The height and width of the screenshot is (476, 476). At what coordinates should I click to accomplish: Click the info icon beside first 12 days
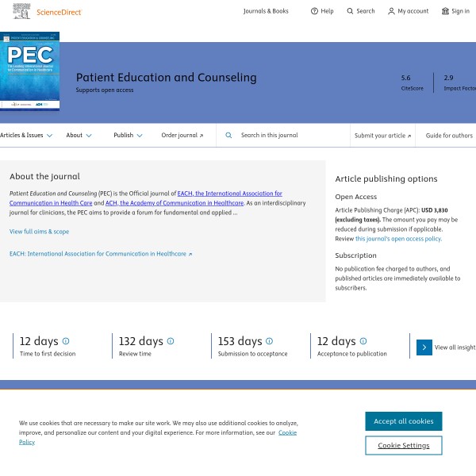(x=66, y=341)
